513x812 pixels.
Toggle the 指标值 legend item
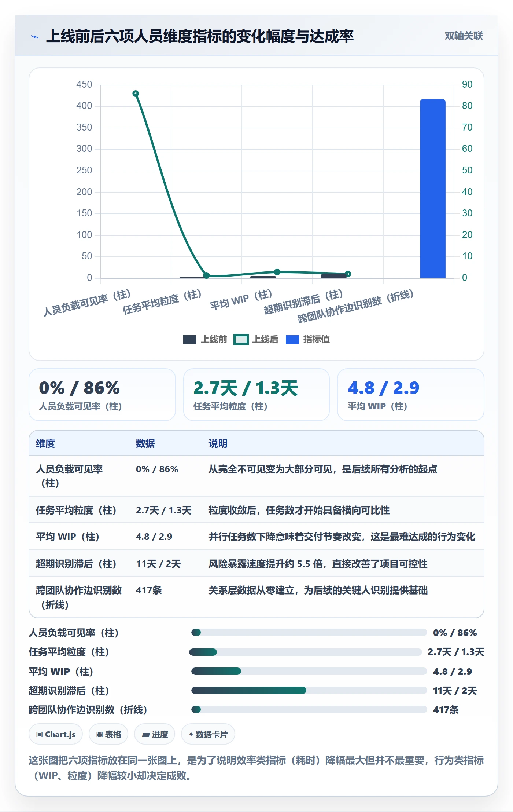tap(308, 340)
